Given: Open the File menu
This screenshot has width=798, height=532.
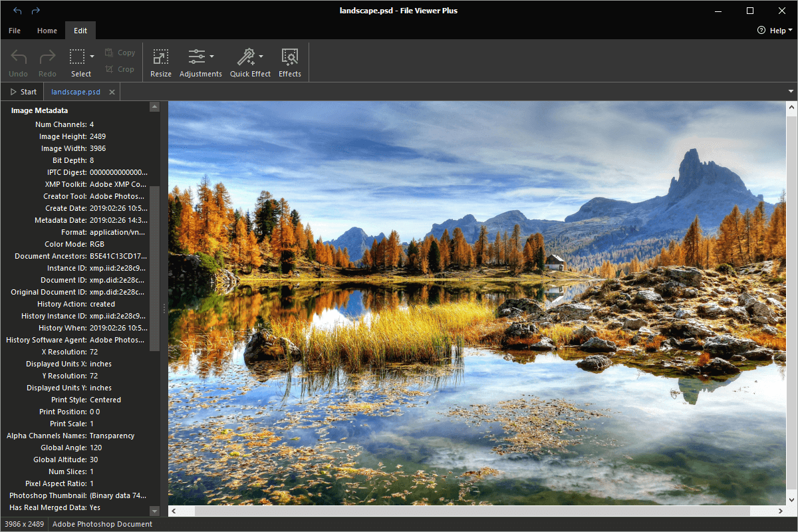Looking at the screenshot, I should (14, 30).
